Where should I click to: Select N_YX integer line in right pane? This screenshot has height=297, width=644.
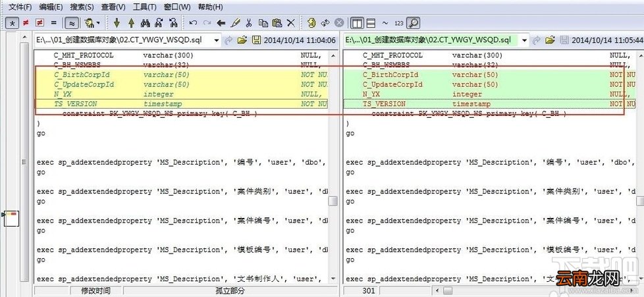pos(488,94)
